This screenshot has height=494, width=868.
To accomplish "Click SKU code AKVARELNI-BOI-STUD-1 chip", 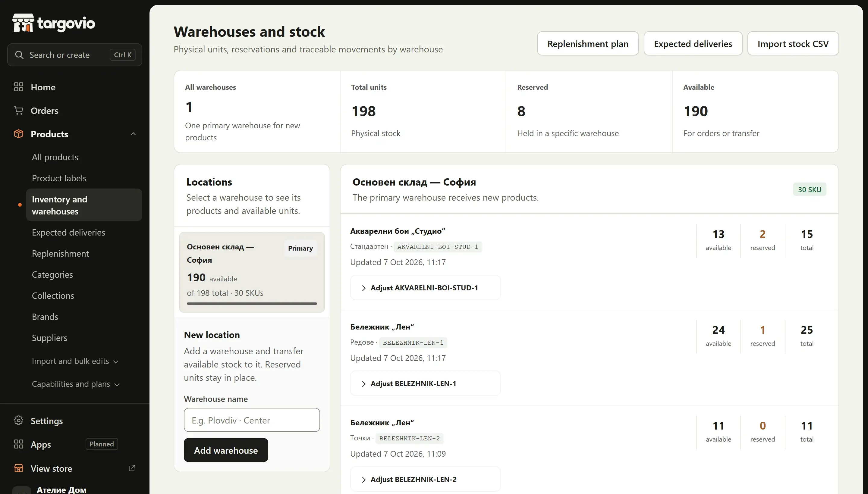I will click(x=437, y=247).
